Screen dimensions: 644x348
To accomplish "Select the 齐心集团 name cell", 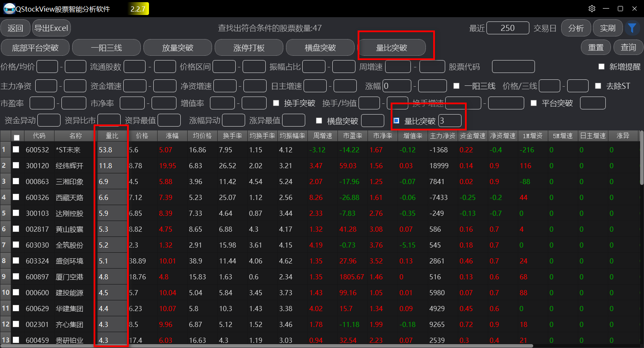I will pos(76,324).
